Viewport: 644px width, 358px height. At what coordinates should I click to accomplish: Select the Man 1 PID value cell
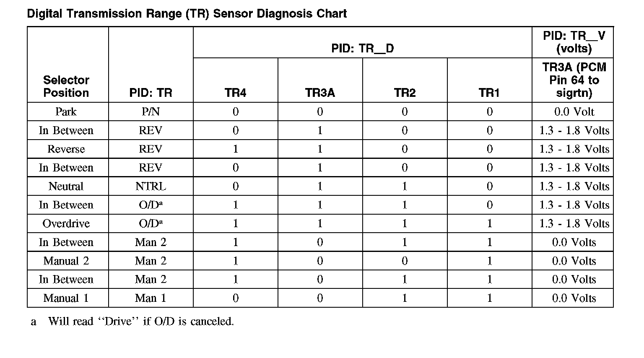point(151,298)
